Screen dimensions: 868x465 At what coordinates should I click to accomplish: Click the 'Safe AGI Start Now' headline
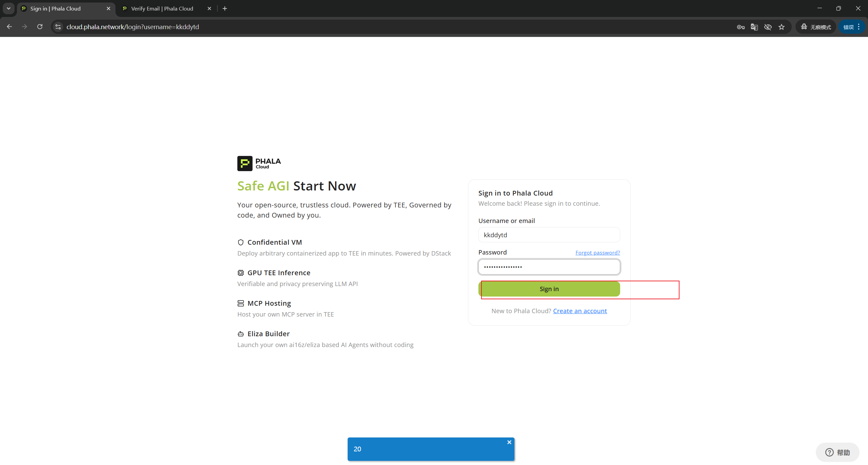pos(297,186)
